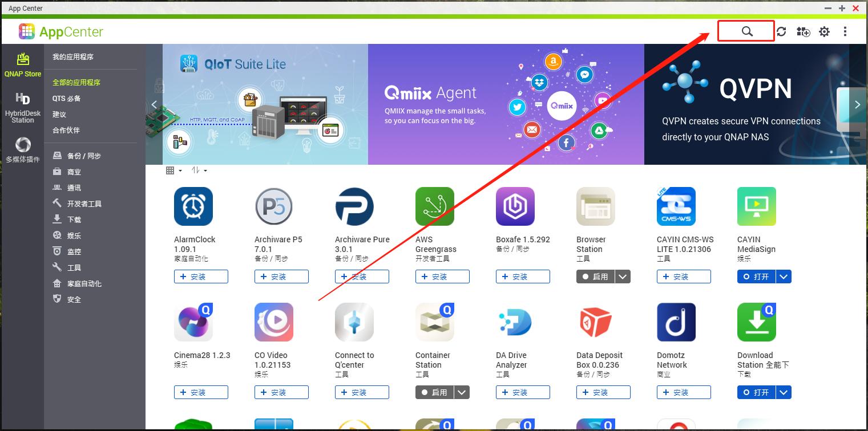Open the Download Station app button

coord(757,392)
